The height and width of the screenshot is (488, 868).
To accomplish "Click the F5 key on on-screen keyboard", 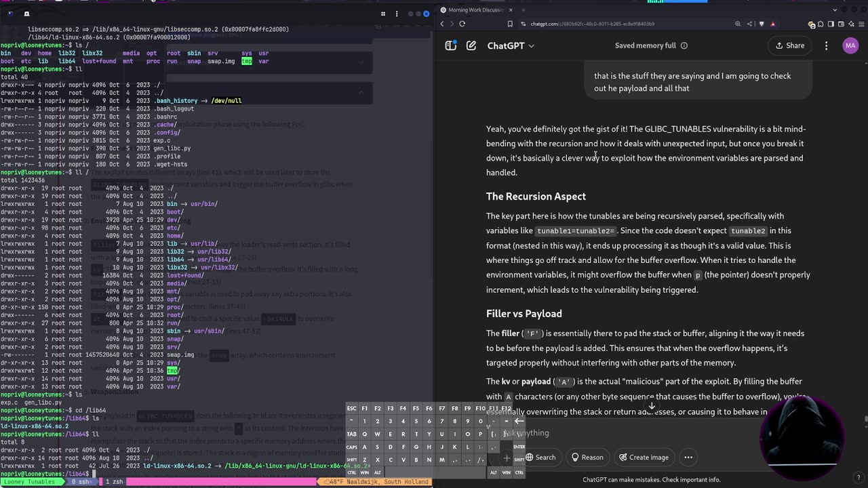I will coord(416,409).
